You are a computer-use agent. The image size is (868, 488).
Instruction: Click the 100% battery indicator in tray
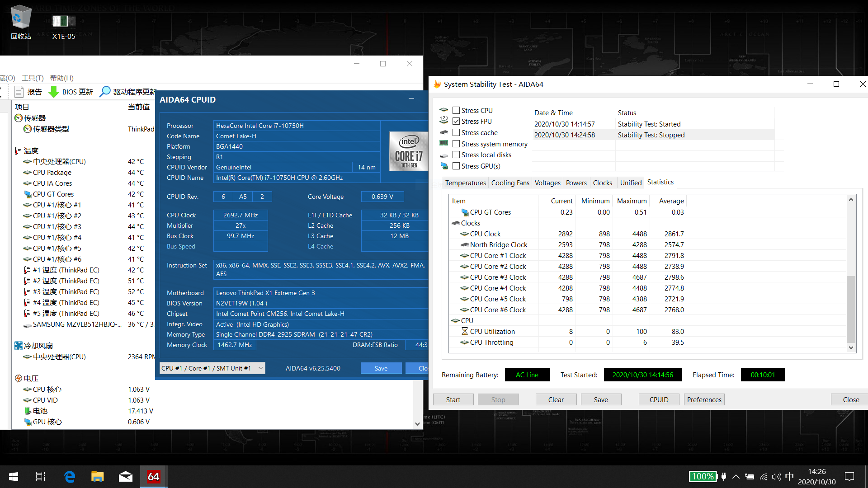click(x=703, y=476)
